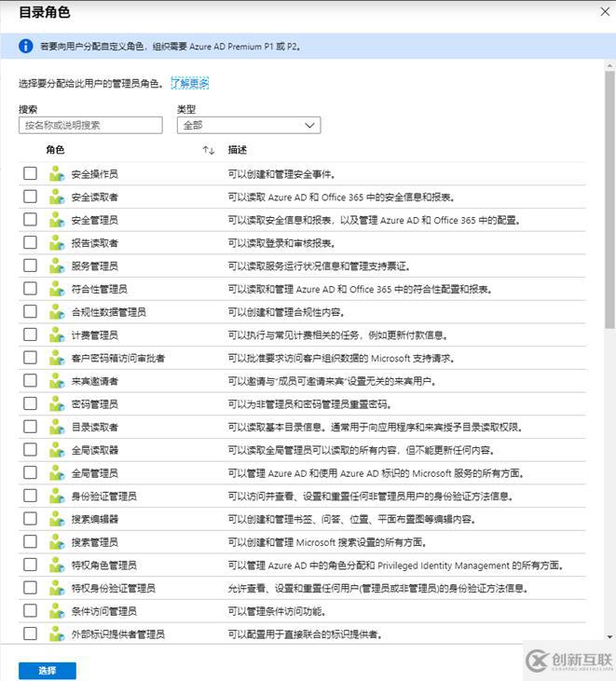The width and height of the screenshot is (616, 681).
Task: Click the 特权身份验证管理员 role name
Action: [x=114, y=588]
